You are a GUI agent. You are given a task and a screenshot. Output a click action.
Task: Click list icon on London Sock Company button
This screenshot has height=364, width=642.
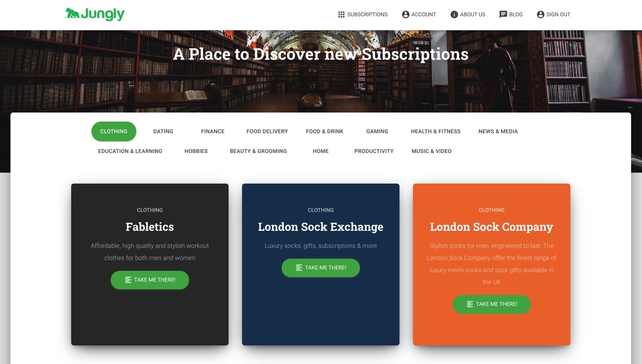click(x=470, y=304)
